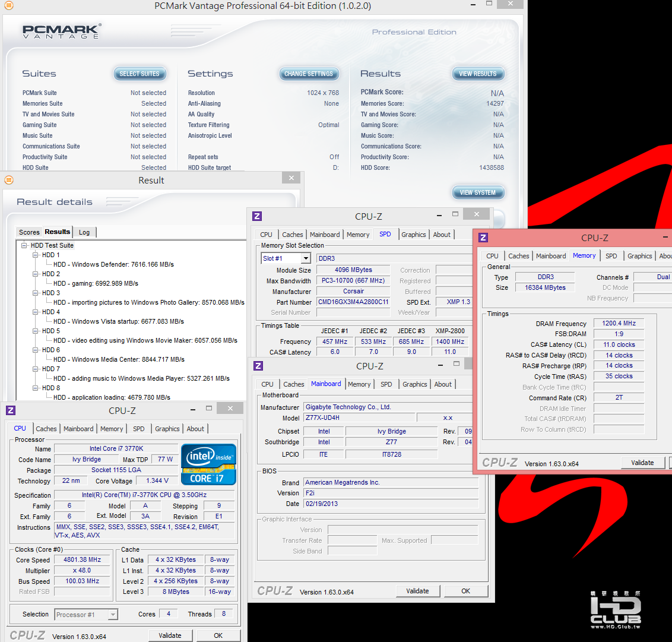The image size is (672, 642).
Task: Open the Log tab in Result window
Action: [84, 232]
